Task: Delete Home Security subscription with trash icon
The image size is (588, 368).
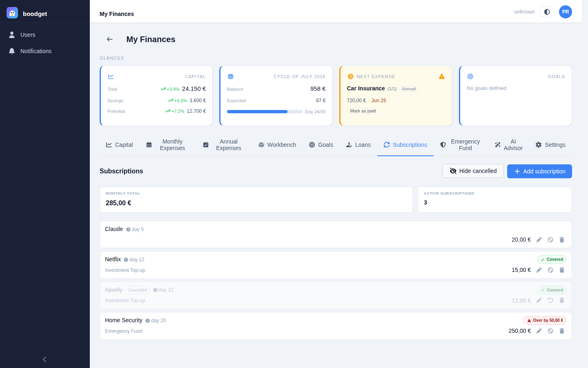Action: 562,331
